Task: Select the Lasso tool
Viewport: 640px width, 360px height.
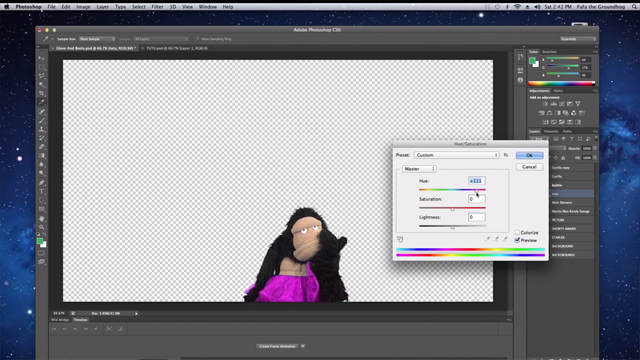Action: 42,76
